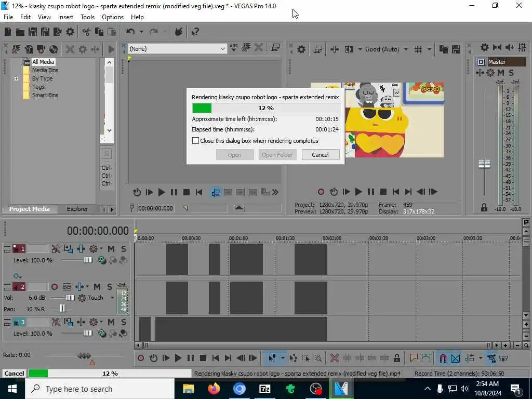Open Video Preview settings gear icon
The width and height of the screenshot is (532, 399).
tap(301, 49)
